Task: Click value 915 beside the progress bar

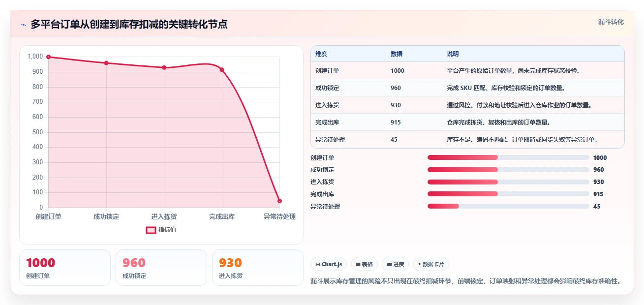Action: tap(598, 194)
